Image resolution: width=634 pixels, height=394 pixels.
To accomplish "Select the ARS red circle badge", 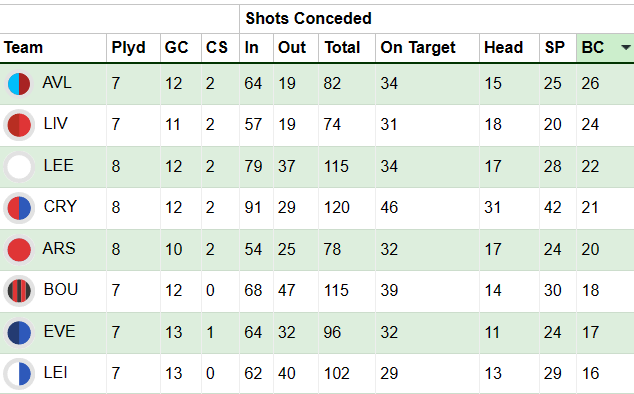I will (19, 250).
